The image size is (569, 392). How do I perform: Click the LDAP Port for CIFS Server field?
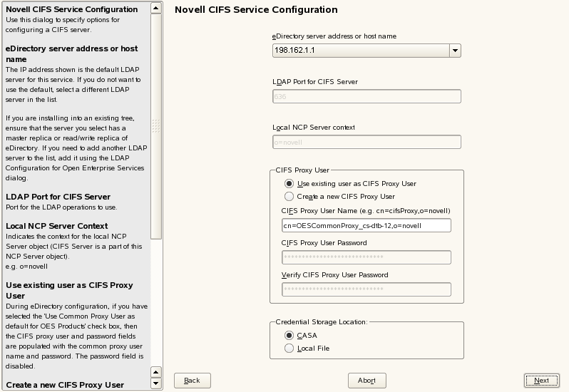pyautogui.click(x=366, y=96)
